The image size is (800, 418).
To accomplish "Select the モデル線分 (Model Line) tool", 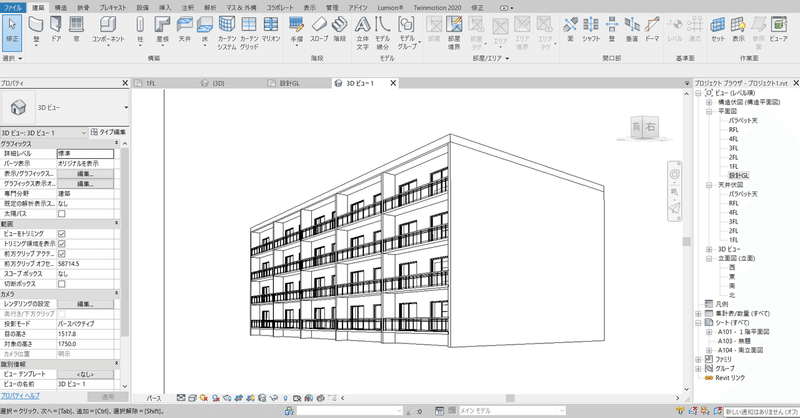I will point(383,33).
